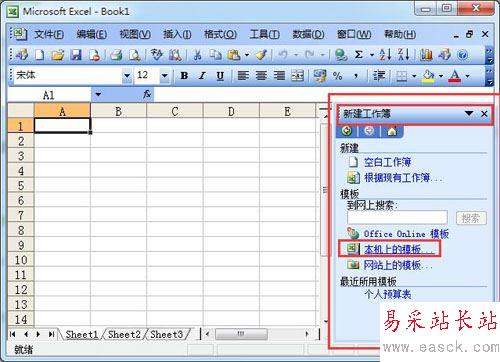Click the Fill Color paint bucket swatch

[429, 76]
